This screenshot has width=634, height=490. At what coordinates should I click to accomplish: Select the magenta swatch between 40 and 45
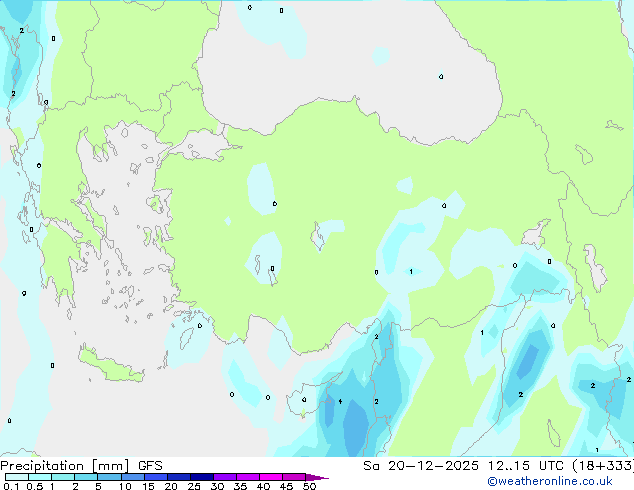271,477
